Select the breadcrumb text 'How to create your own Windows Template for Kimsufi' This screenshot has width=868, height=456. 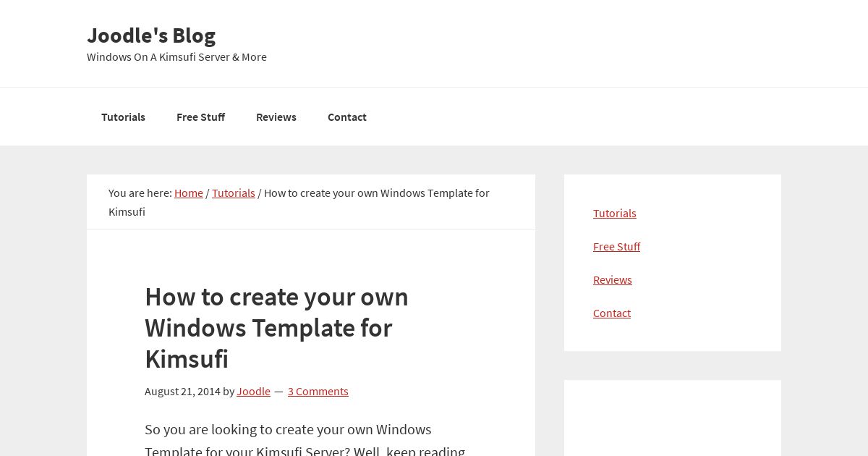299,202
